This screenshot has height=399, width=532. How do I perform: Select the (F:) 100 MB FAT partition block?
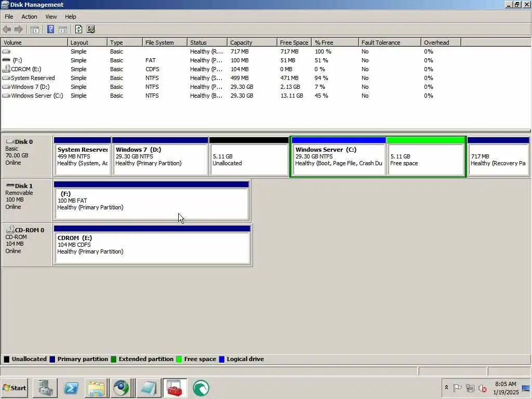(151, 201)
